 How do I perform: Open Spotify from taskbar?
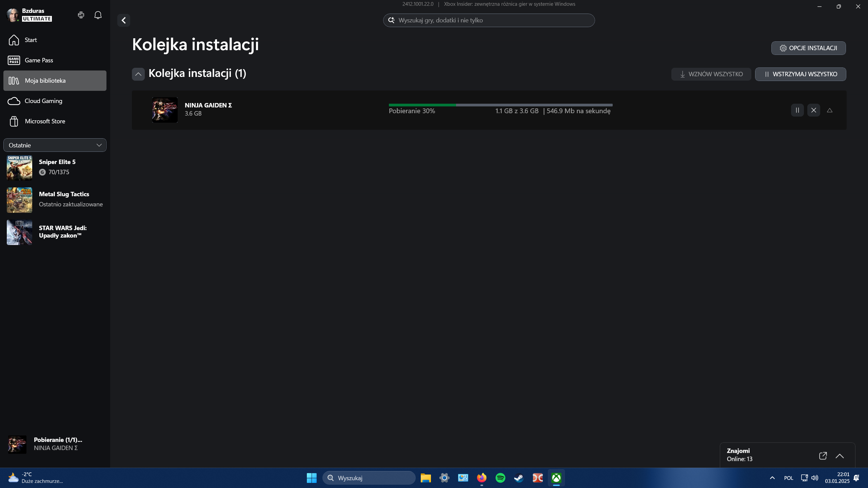[x=500, y=478]
